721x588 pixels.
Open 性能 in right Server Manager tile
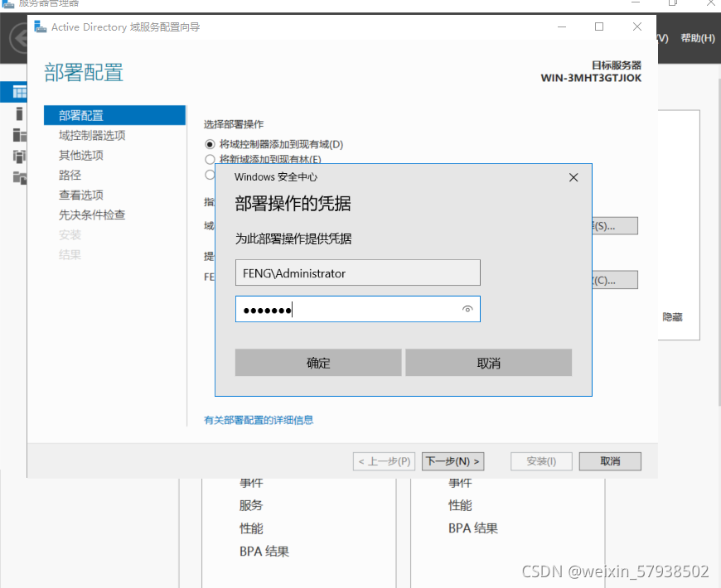(x=460, y=505)
